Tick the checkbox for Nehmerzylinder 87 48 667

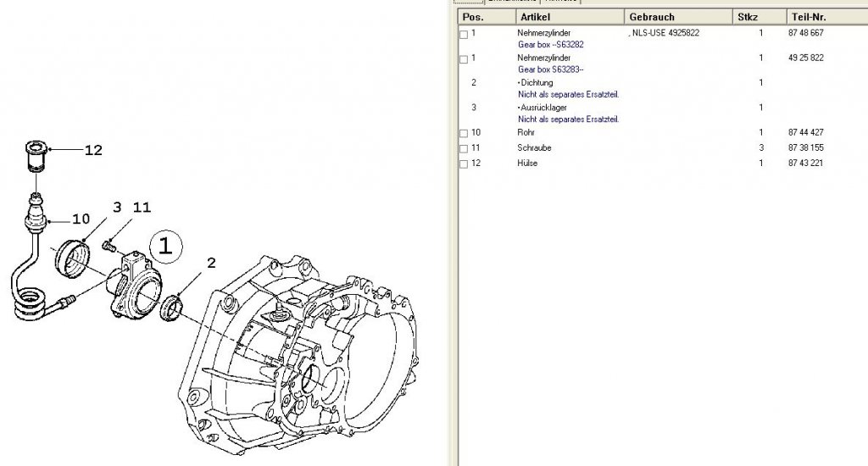[x=464, y=34]
